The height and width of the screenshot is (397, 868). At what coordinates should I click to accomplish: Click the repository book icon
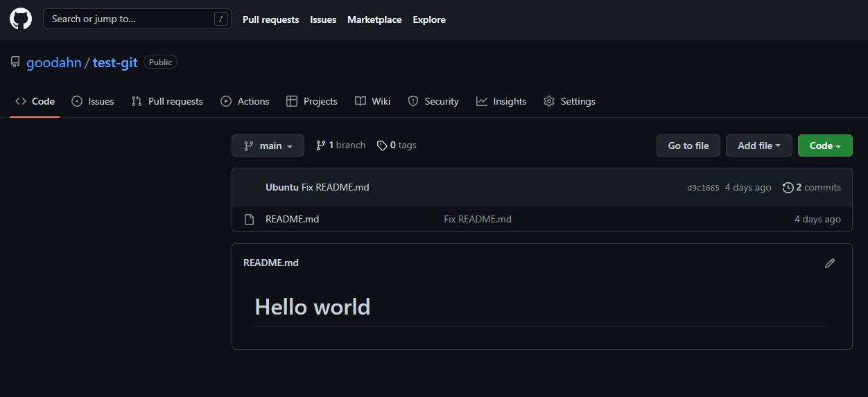pyautogui.click(x=15, y=62)
